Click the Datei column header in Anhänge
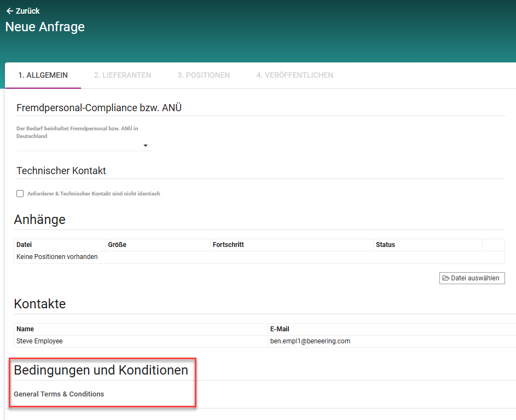Image resolution: width=516 pixels, height=420 pixels. (x=24, y=245)
